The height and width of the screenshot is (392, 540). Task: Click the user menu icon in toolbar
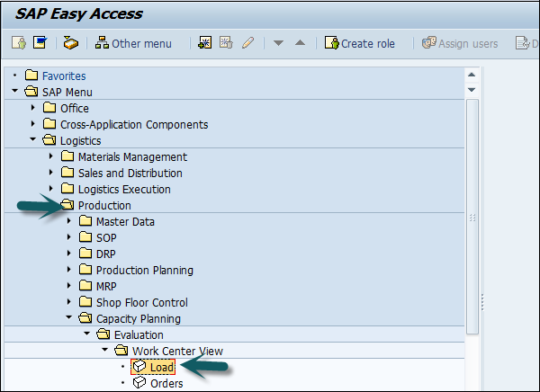[18, 43]
